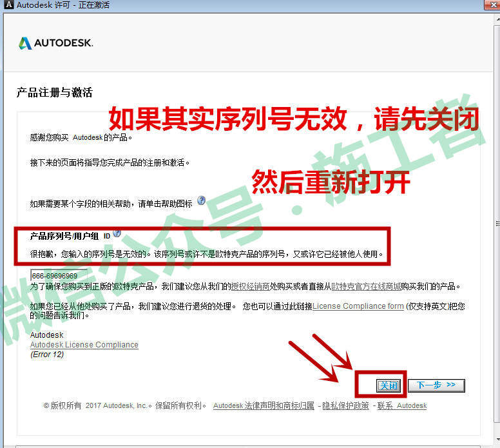Image resolution: width=500 pixels, height=448 pixels.
Task: Click help icon next to 产品序列号/用户组 ID
Action: (x=117, y=233)
